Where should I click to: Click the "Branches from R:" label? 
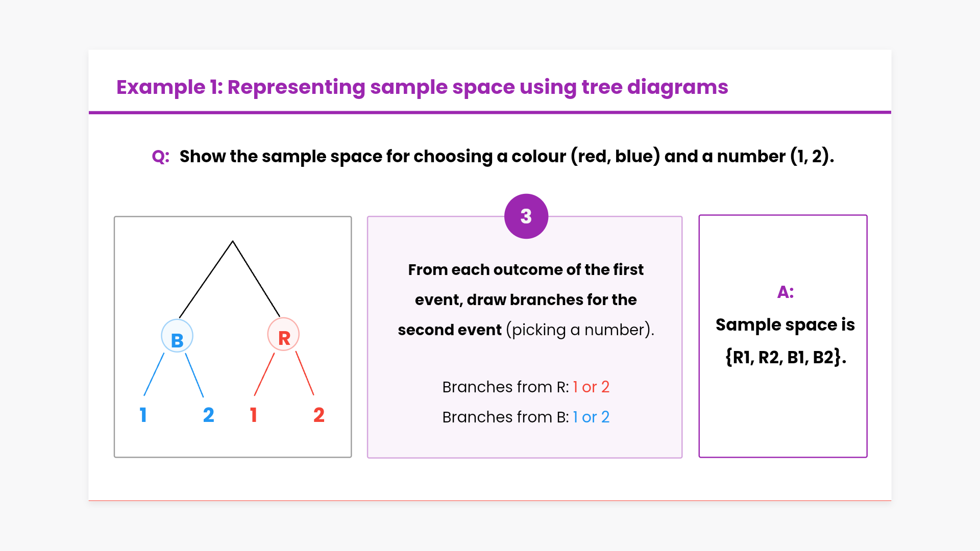(505, 387)
